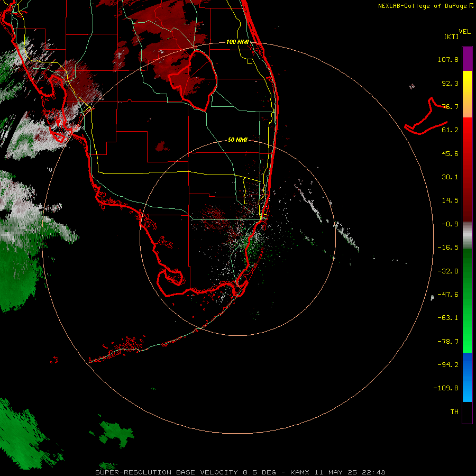Click the 45.6 velocity scale value

[450, 153]
